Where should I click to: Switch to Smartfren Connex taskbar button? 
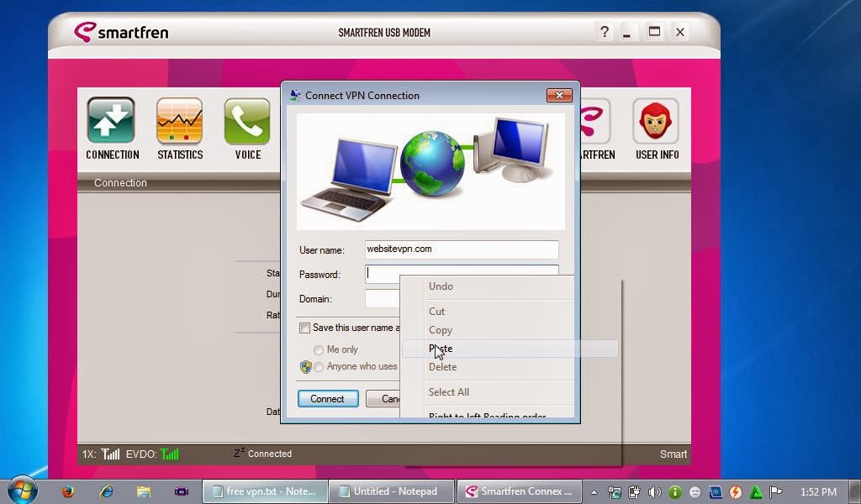[518, 491]
